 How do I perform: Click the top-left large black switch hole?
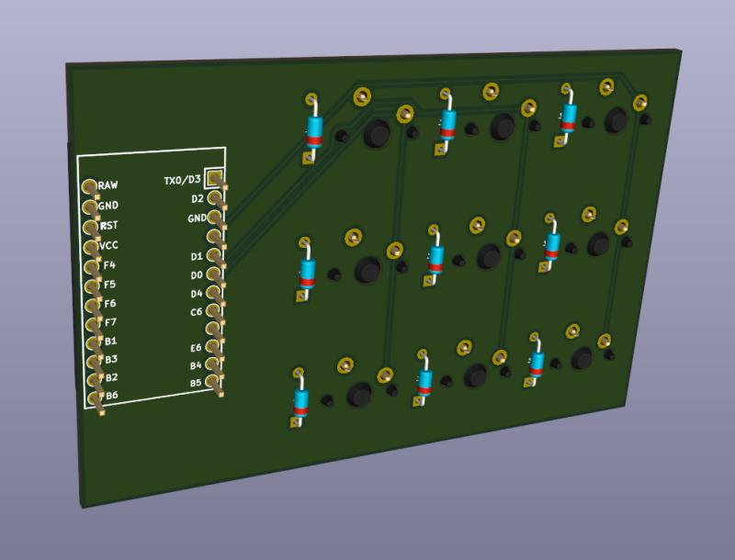click(376, 135)
